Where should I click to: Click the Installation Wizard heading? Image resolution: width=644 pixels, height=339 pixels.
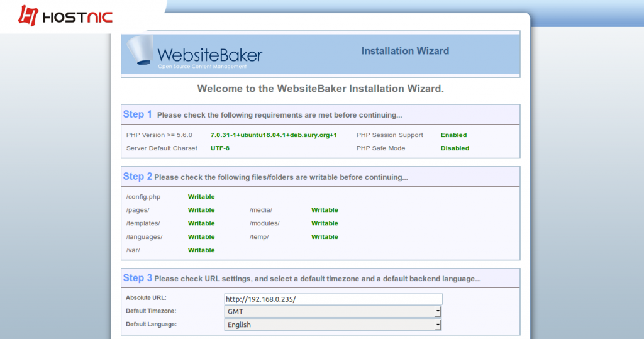pyautogui.click(x=405, y=51)
